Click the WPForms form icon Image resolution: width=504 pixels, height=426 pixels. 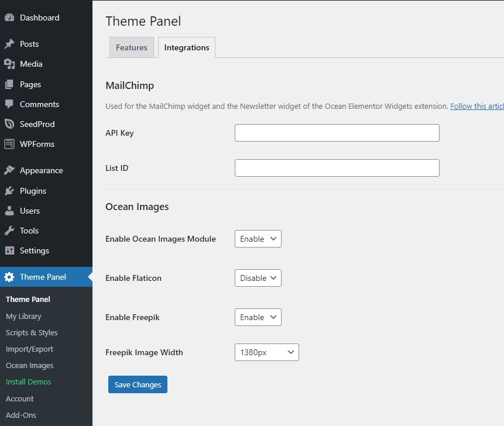9,144
